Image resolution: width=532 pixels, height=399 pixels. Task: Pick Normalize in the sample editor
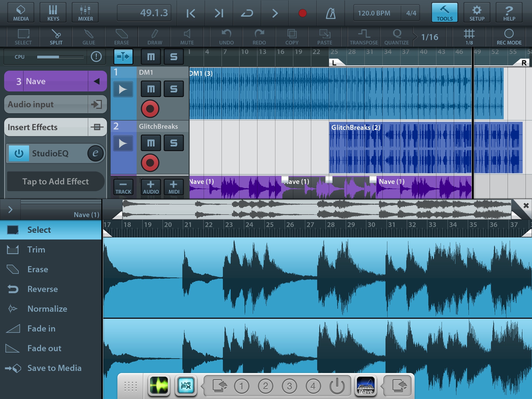coord(51,309)
